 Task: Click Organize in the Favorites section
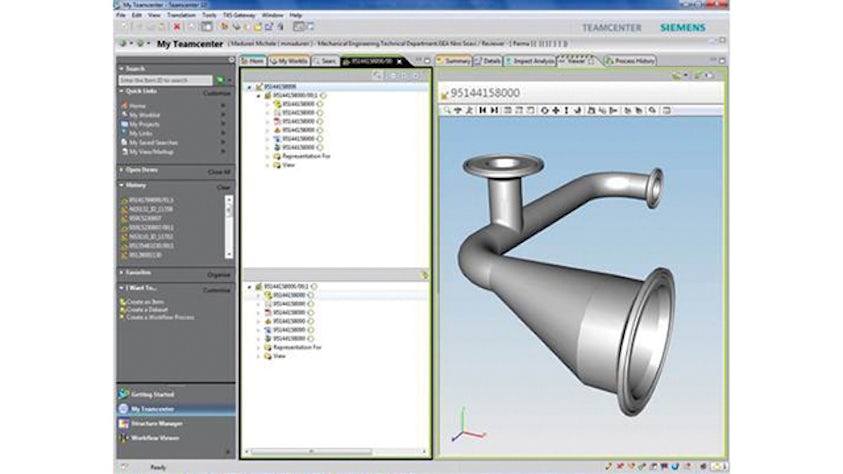click(x=219, y=275)
